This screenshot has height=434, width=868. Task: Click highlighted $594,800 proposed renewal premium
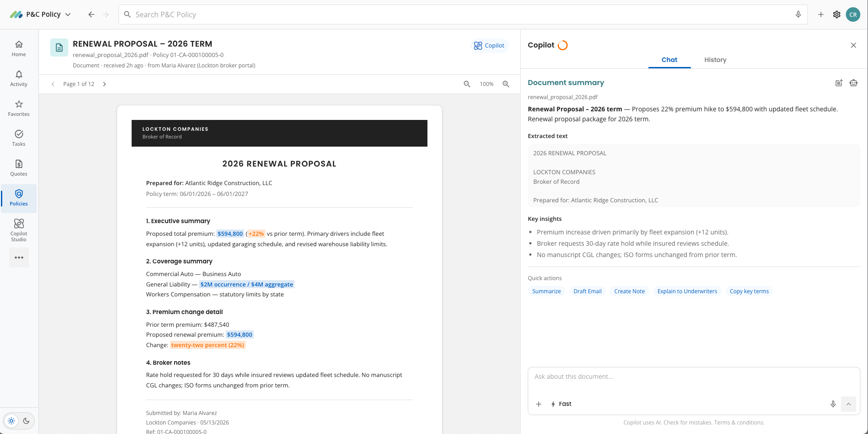(239, 335)
